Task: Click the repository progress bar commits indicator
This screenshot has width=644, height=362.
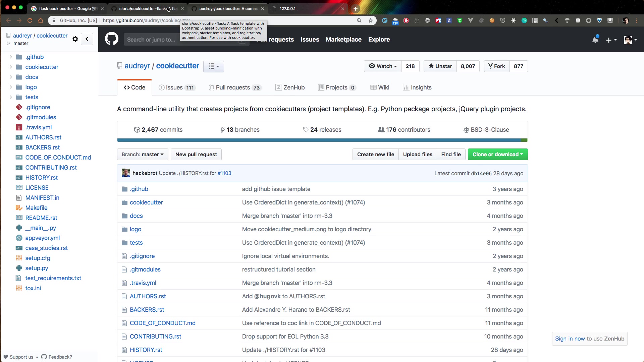Action: tap(158, 129)
